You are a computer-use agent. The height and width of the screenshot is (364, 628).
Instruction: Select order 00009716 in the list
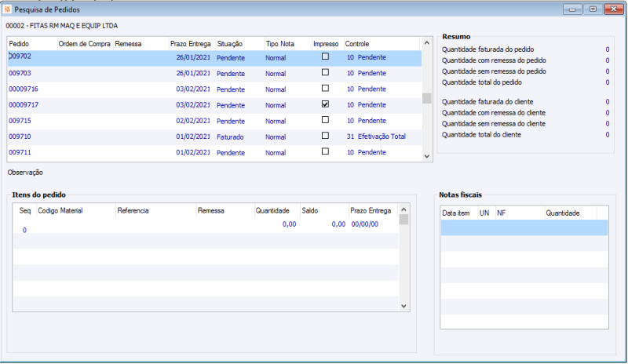(x=24, y=89)
